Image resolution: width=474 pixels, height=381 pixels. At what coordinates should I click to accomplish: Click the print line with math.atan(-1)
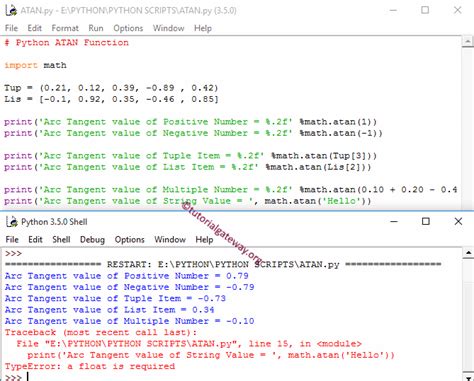coord(193,133)
